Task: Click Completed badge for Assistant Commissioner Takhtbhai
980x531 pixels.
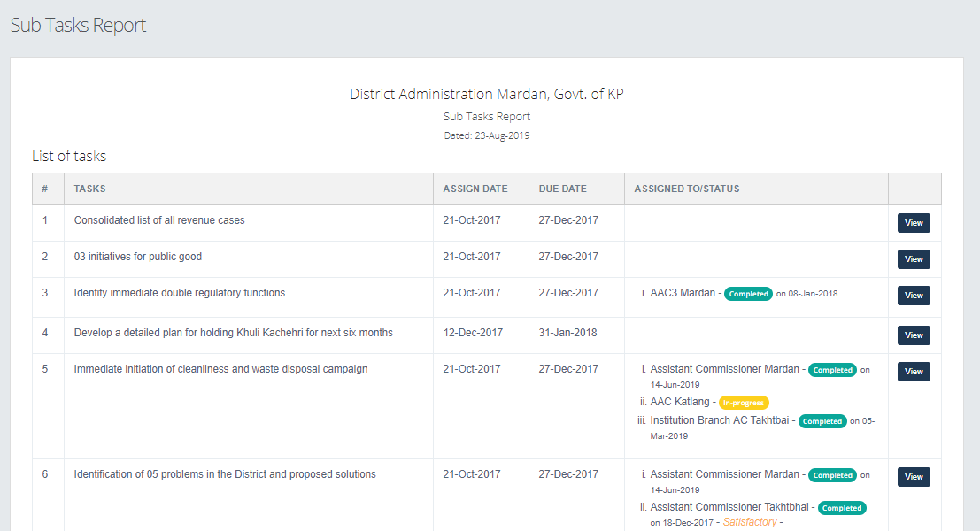Action: (842, 508)
